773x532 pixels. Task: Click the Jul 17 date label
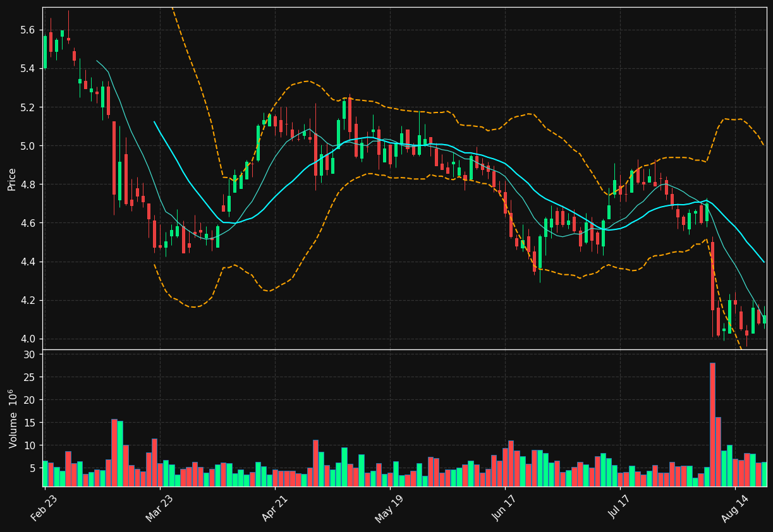click(x=620, y=506)
